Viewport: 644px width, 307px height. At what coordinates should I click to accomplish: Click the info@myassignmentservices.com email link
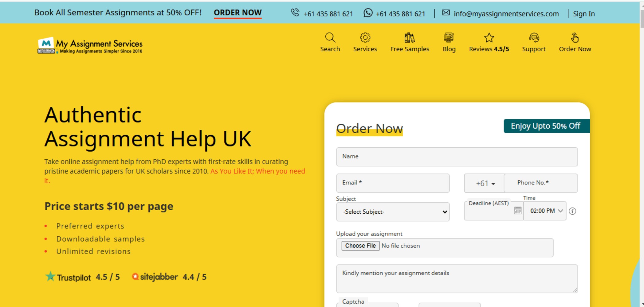click(x=506, y=14)
